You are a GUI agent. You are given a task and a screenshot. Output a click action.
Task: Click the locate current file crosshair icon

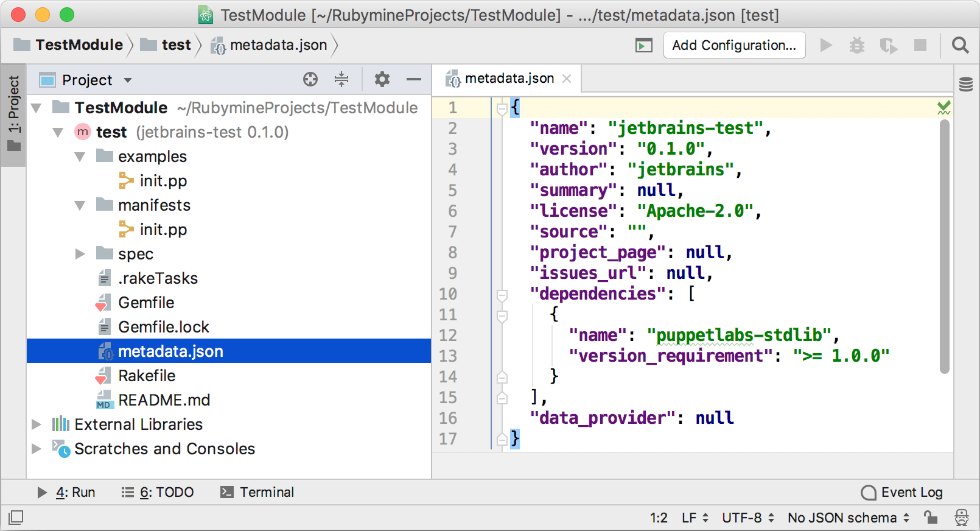310,79
